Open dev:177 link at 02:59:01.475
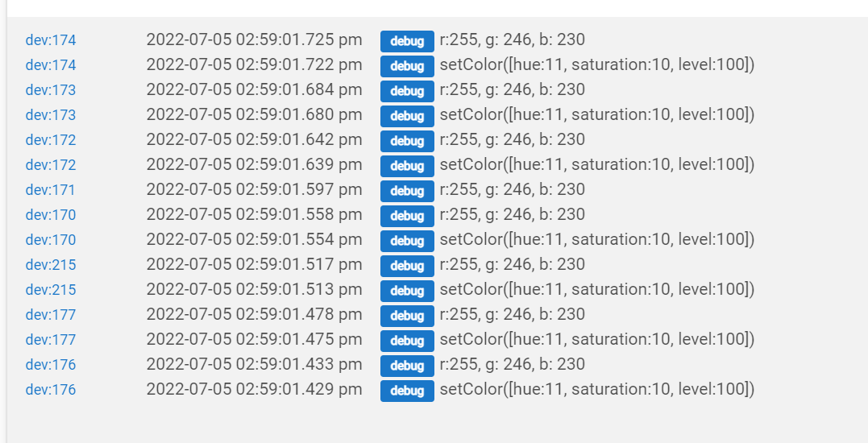 coord(51,340)
